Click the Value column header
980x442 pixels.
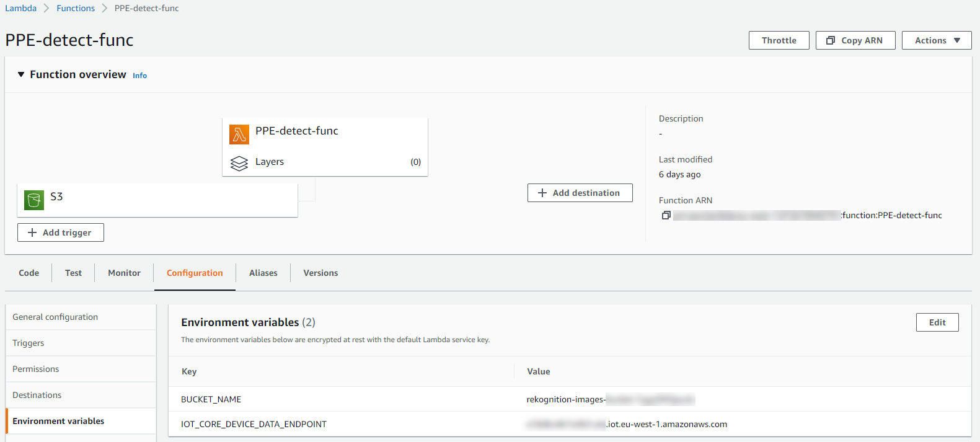coord(539,371)
